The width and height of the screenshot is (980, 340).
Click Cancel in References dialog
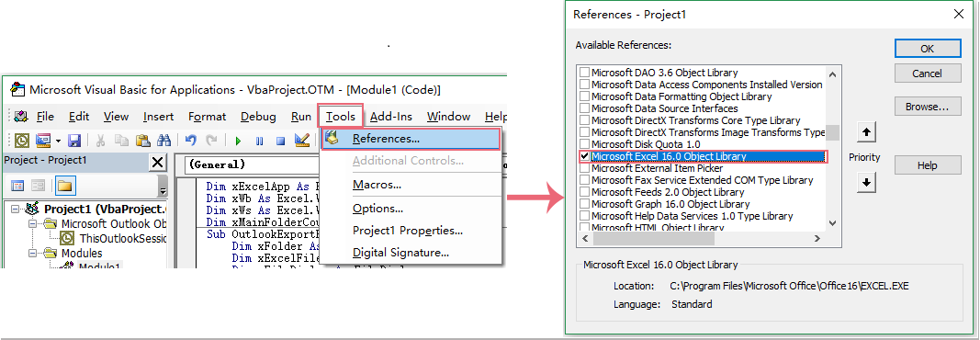click(928, 74)
